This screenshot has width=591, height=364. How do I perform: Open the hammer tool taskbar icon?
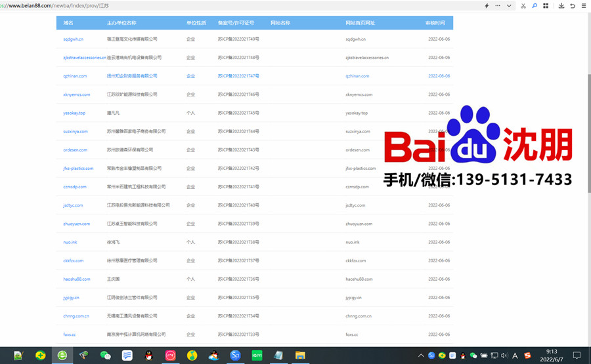pos(83,355)
